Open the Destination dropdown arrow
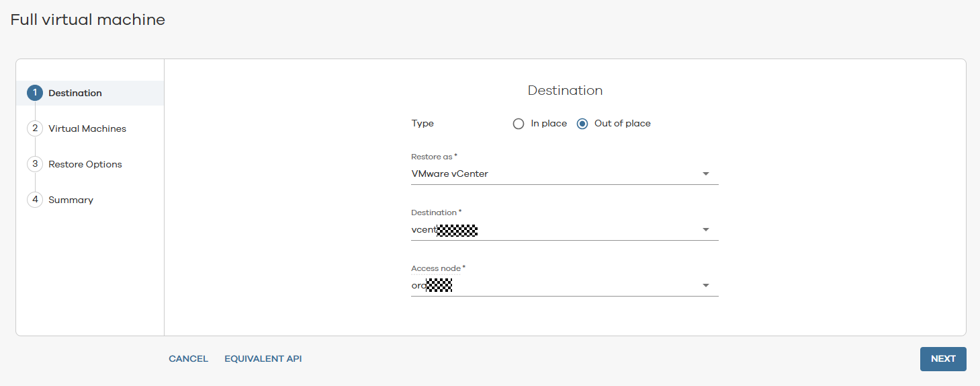Image resolution: width=980 pixels, height=386 pixels. (x=705, y=230)
